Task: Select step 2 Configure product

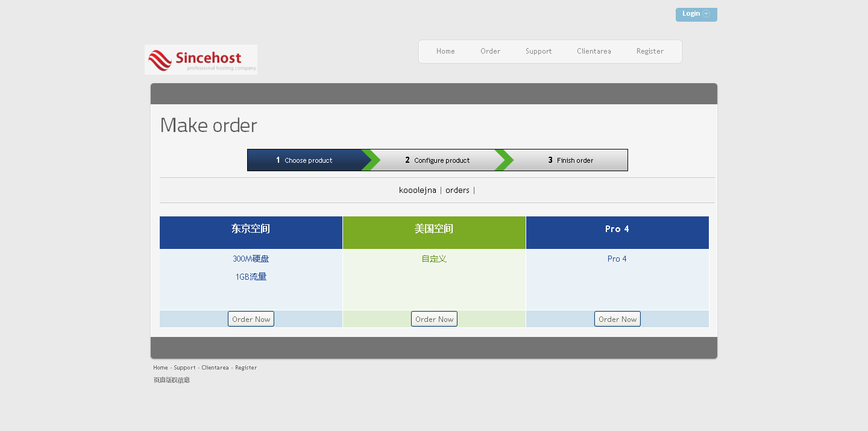Action: (x=438, y=160)
